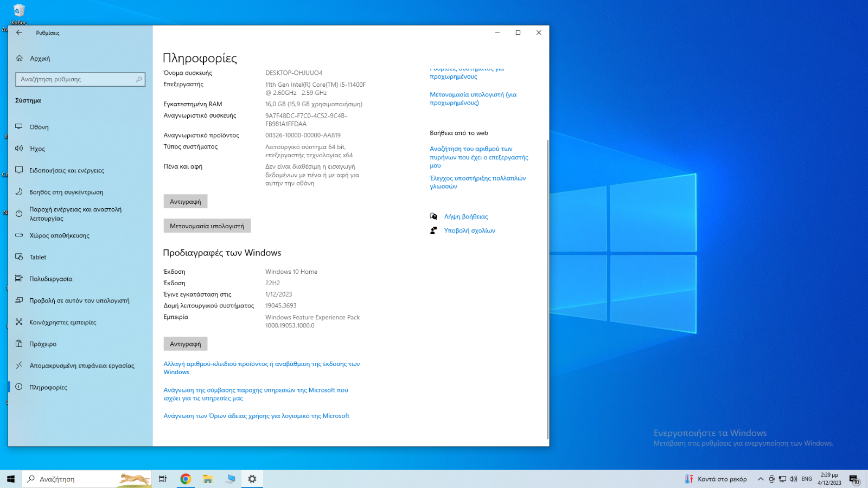Open the change product key link

pyautogui.click(x=262, y=368)
